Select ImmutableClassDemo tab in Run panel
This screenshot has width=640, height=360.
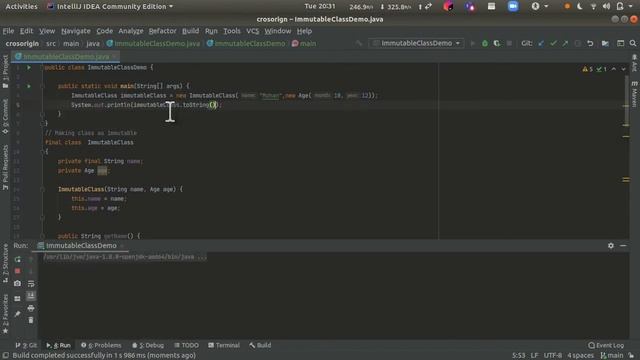coord(80,246)
